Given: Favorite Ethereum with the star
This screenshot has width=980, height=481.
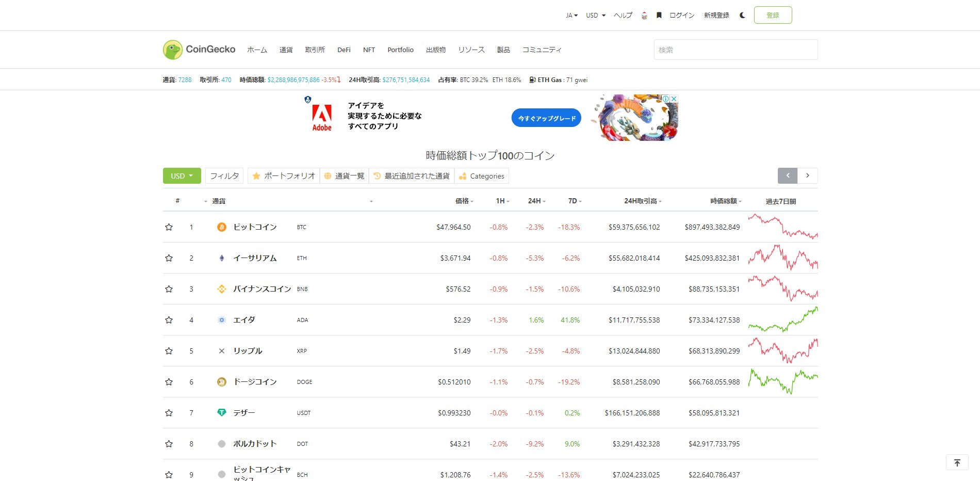Looking at the screenshot, I should pos(169,258).
